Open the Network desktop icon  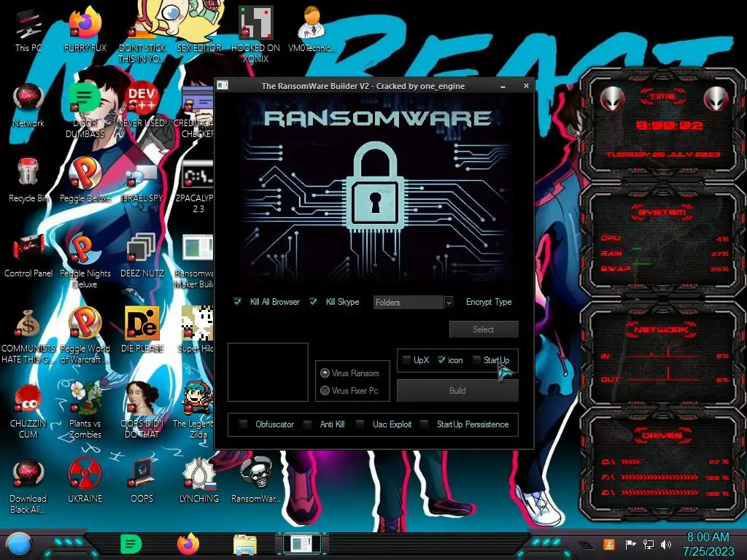tap(28, 105)
